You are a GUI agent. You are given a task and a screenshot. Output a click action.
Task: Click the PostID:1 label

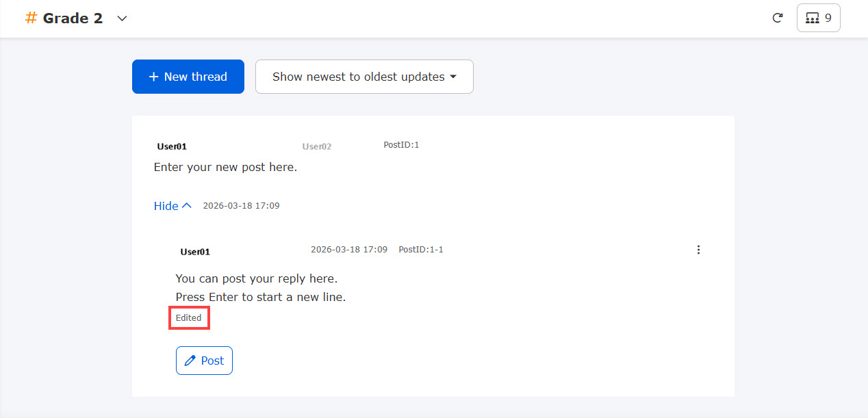(x=401, y=145)
